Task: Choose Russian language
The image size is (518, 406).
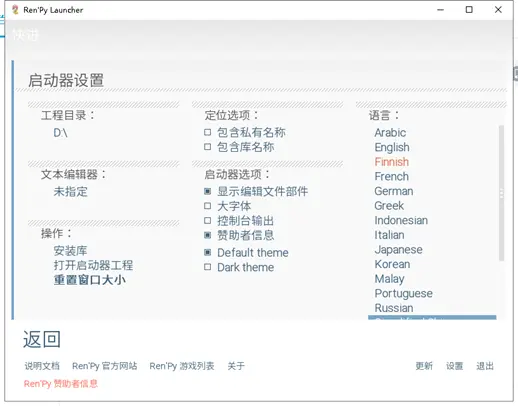Action: pyautogui.click(x=394, y=308)
